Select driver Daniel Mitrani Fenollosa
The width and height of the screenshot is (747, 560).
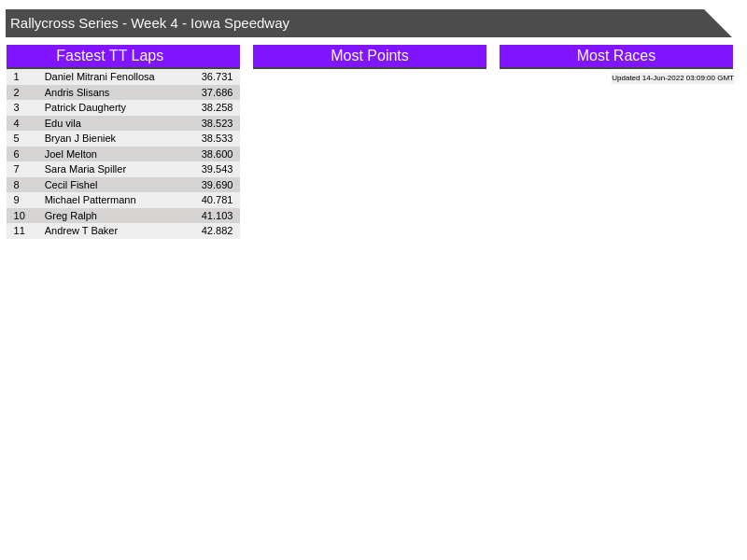99,77
